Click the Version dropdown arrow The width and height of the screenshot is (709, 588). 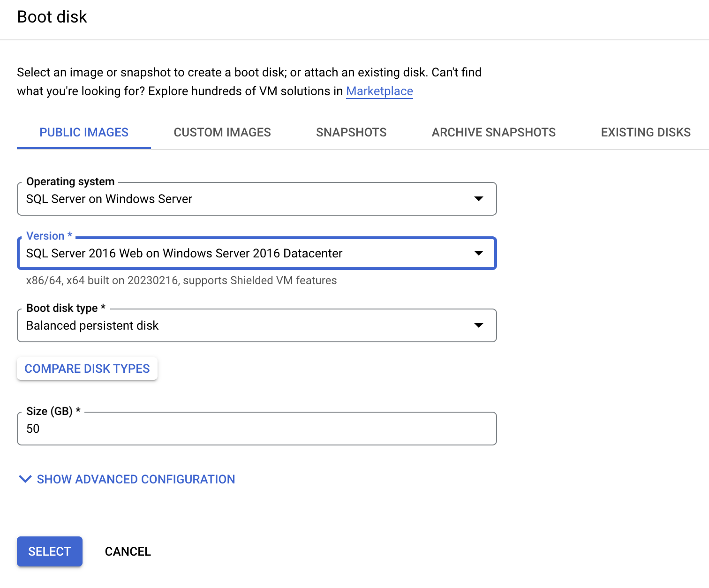click(x=479, y=253)
